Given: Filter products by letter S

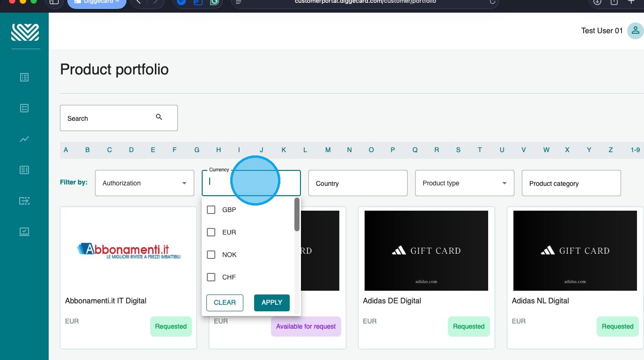Looking at the screenshot, I should pos(458,150).
